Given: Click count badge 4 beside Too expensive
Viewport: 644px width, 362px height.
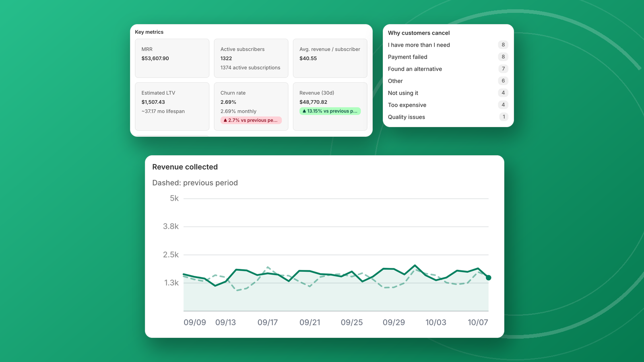Looking at the screenshot, I should coord(503,105).
